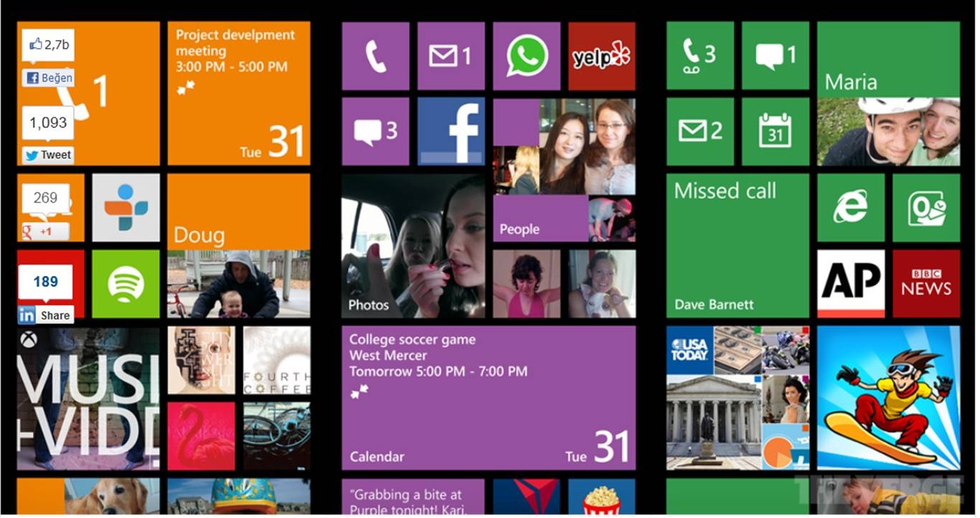Launch the Spotify tile

(x=126, y=284)
